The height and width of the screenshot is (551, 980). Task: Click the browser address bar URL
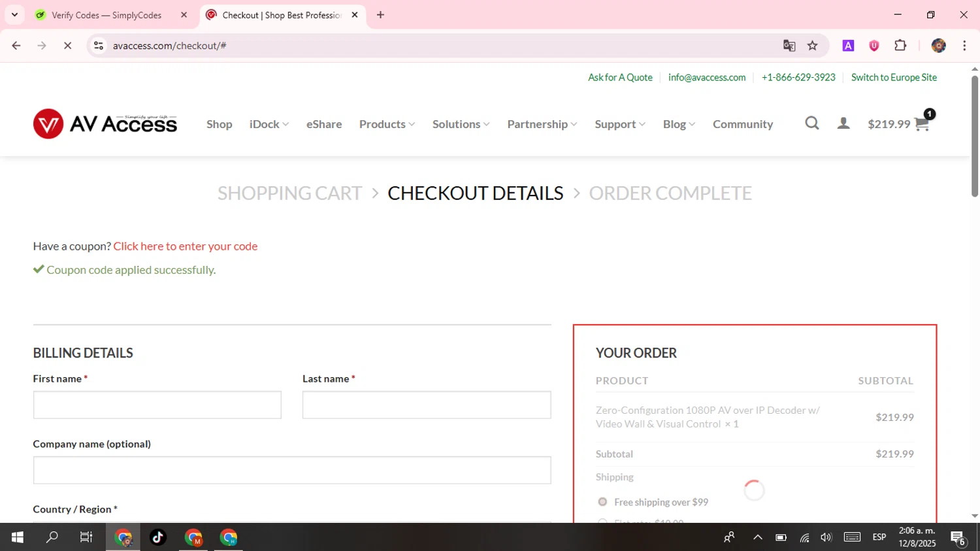click(x=170, y=46)
